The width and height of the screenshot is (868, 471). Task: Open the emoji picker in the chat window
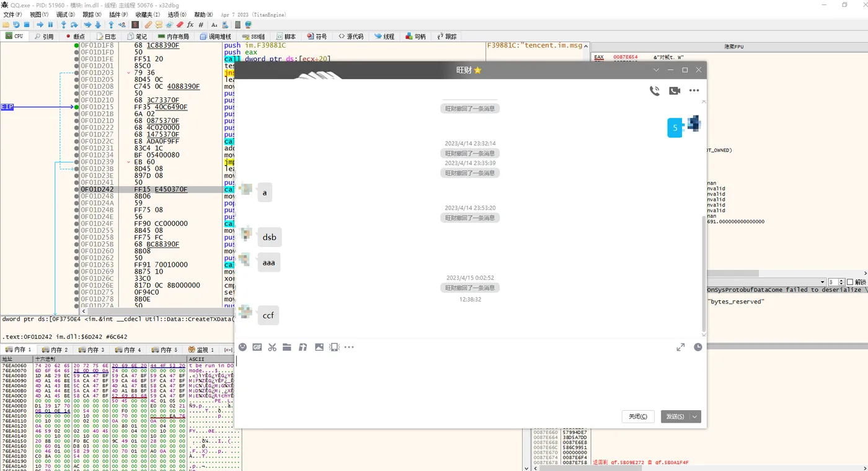click(242, 347)
